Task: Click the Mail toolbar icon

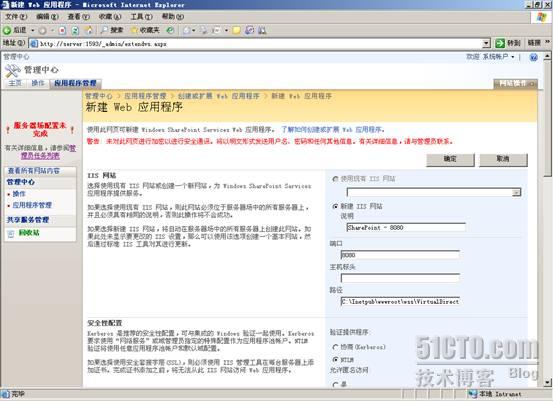Action: (187, 31)
